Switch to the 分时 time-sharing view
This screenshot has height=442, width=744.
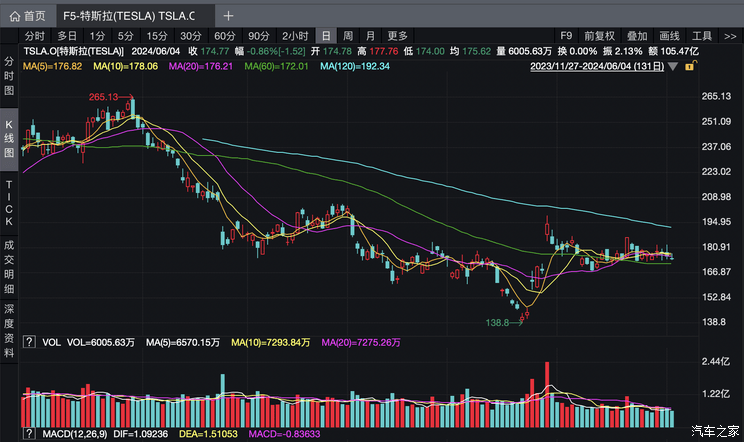pos(34,36)
